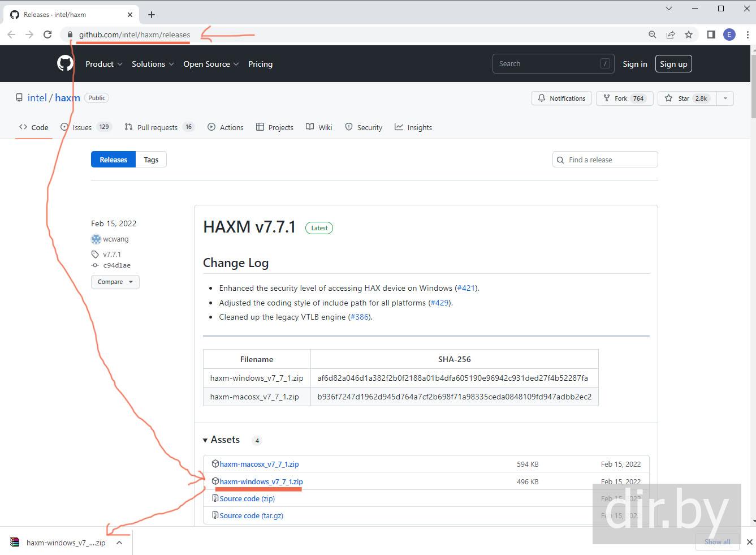Screen dimensions: 756x555
Task: Focus the GitHub Search box
Action: [553, 64]
